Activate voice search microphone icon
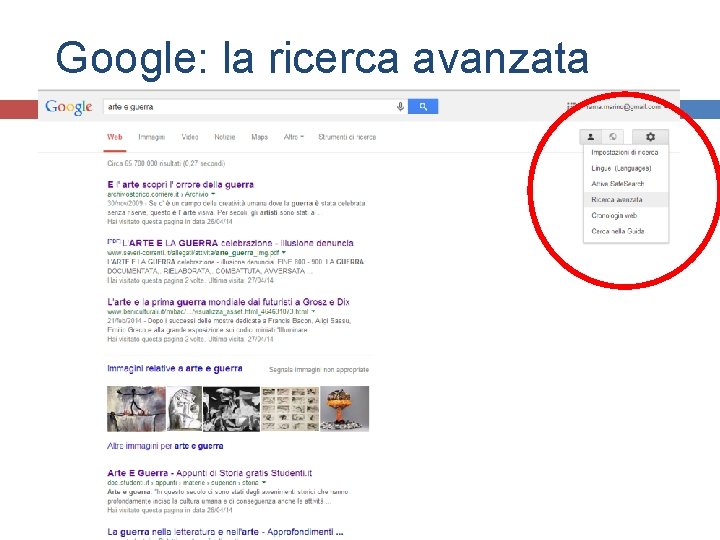This screenshot has height=540, width=720. 400,107
